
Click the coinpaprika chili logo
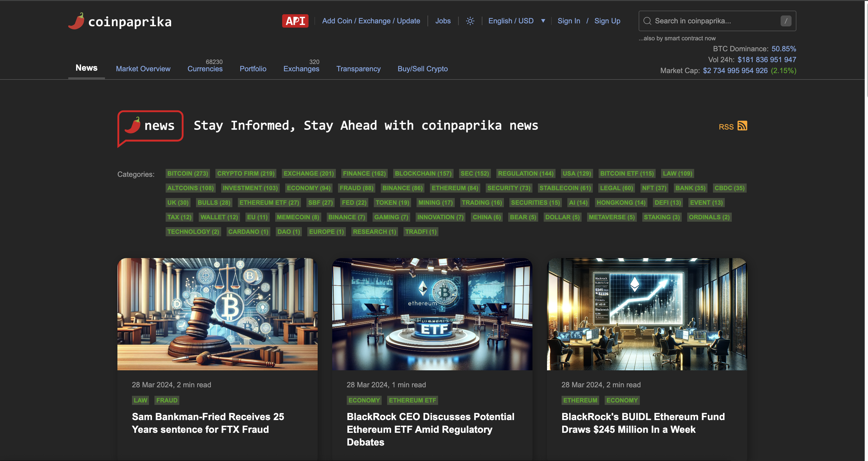[120, 21]
